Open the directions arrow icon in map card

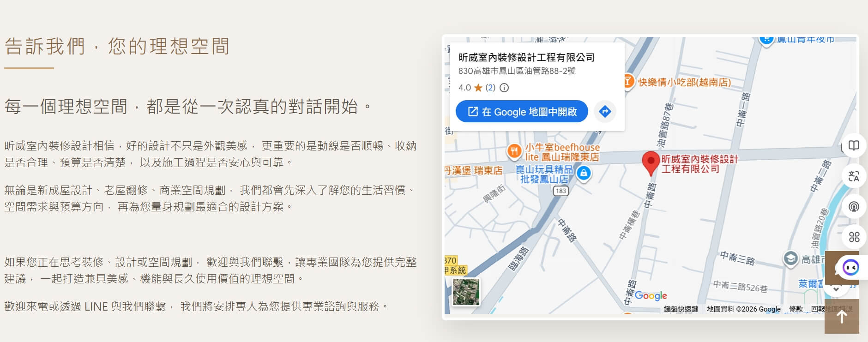605,111
